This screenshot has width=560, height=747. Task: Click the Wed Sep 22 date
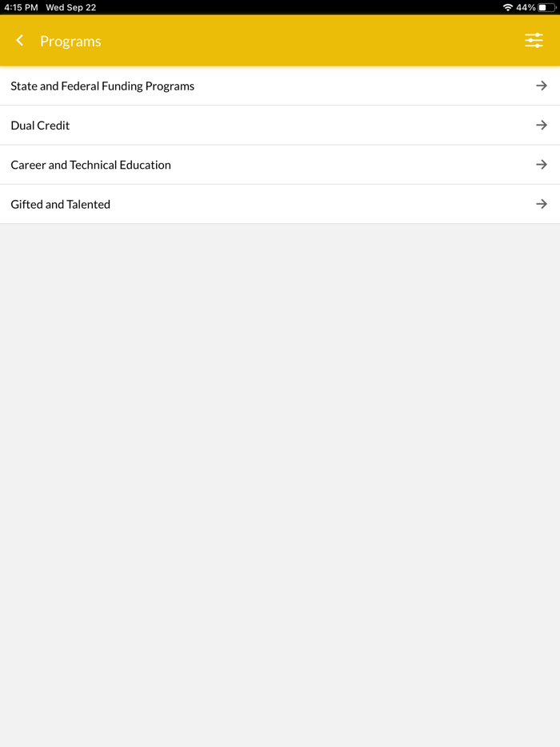[x=71, y=7]
